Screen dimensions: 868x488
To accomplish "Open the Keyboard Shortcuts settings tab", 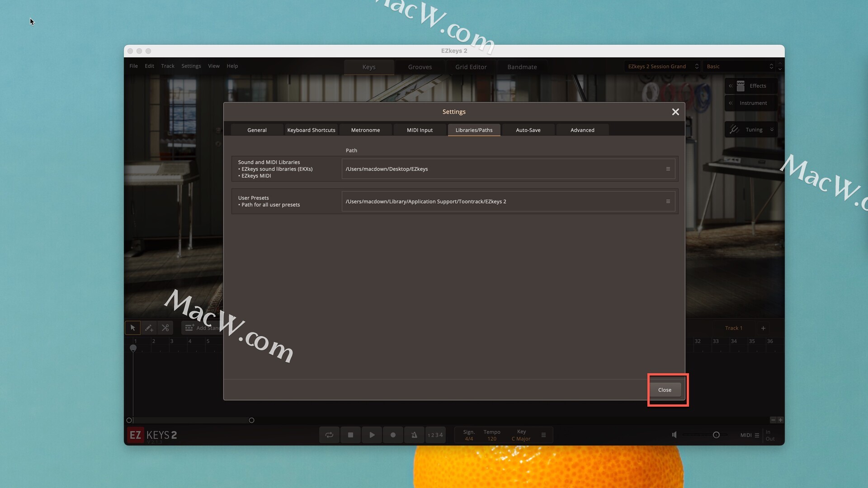I will (311, 130).
